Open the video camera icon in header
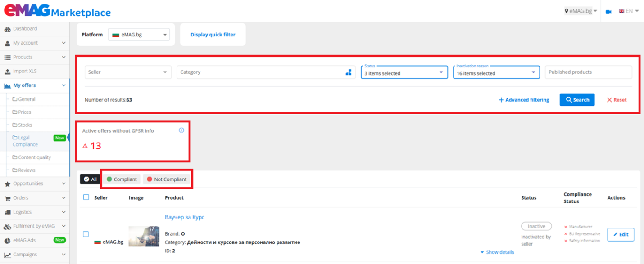 pos(608,11)
